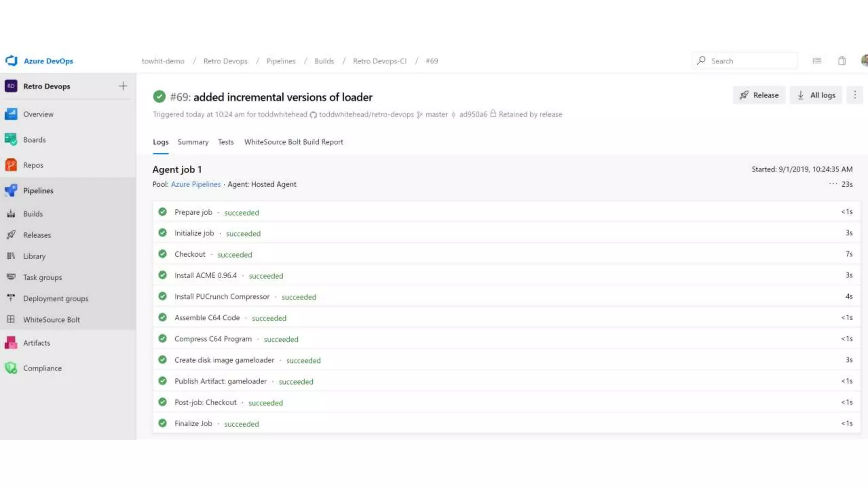868x488 pixels.
Task: Open more actions vertical ellipsis menu
Action: [854, 95]
